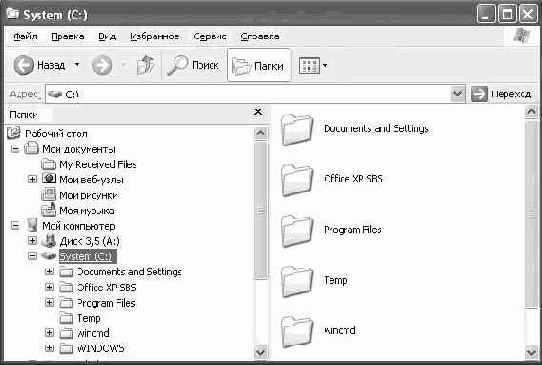Collapse the System (C:) tree node
The width and height of the screenshot is (542, 365).
32,256
